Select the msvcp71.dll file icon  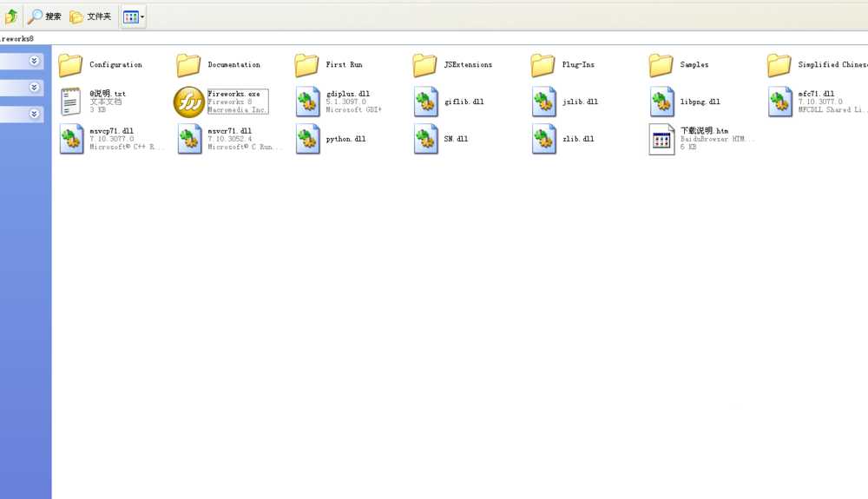71,139
